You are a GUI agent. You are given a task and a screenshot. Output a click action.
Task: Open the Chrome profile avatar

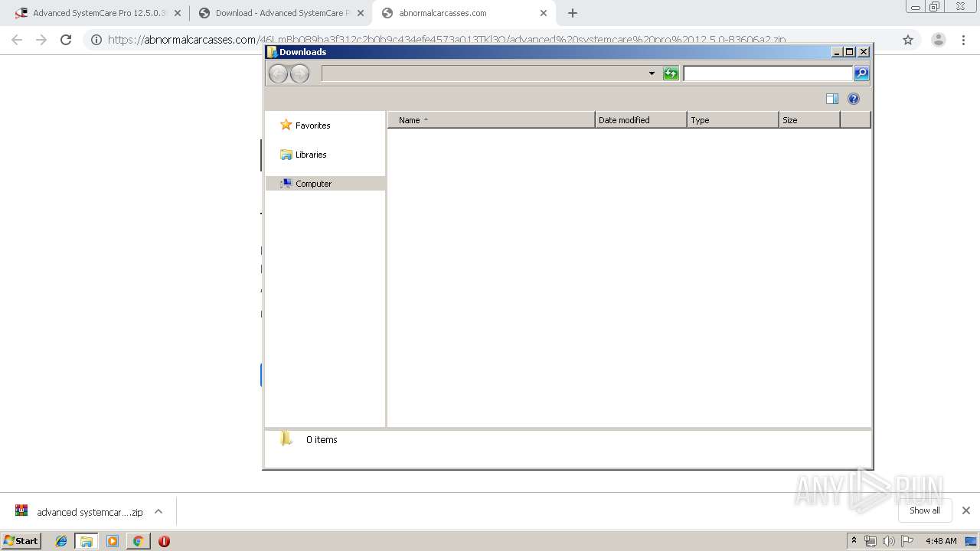939,40
